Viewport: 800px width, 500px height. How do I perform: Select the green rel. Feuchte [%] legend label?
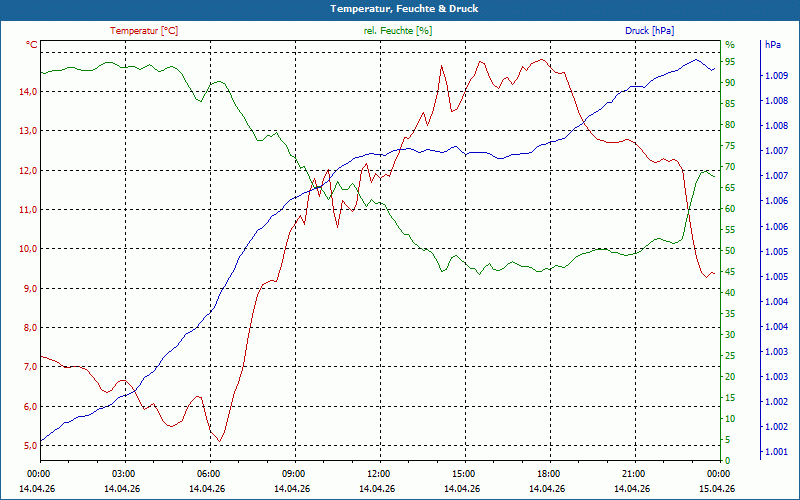[397, 31]
